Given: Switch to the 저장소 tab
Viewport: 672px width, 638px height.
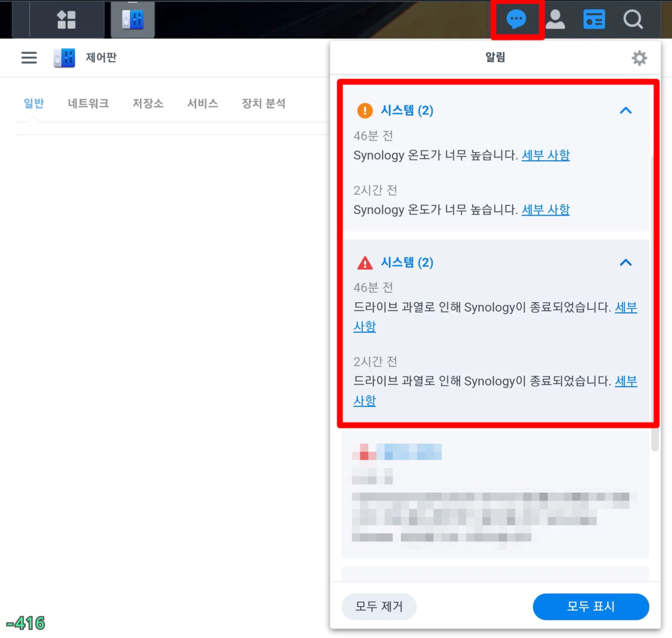Looking at the screenshot, I should tap(148, 104).
